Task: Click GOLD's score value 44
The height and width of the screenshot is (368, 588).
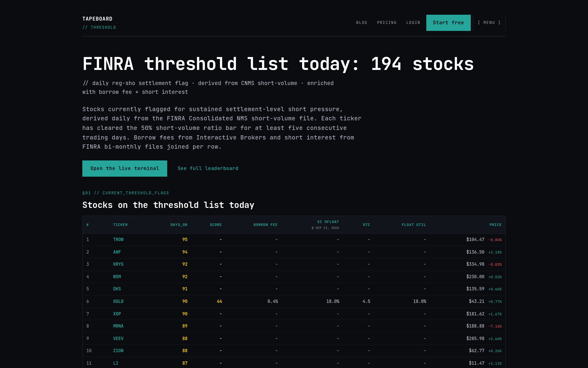Action: click(x=219, y=301)
